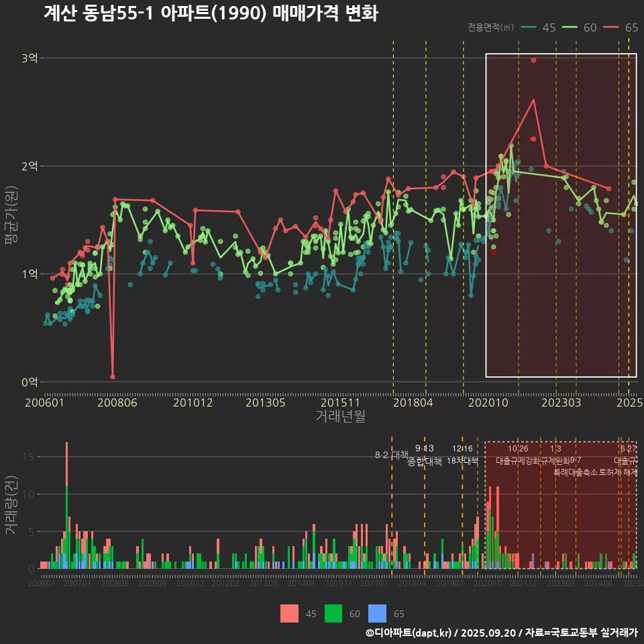644x644 pixels.
Task: Click the teal 45 line legend marker
Action: [529, 28]
